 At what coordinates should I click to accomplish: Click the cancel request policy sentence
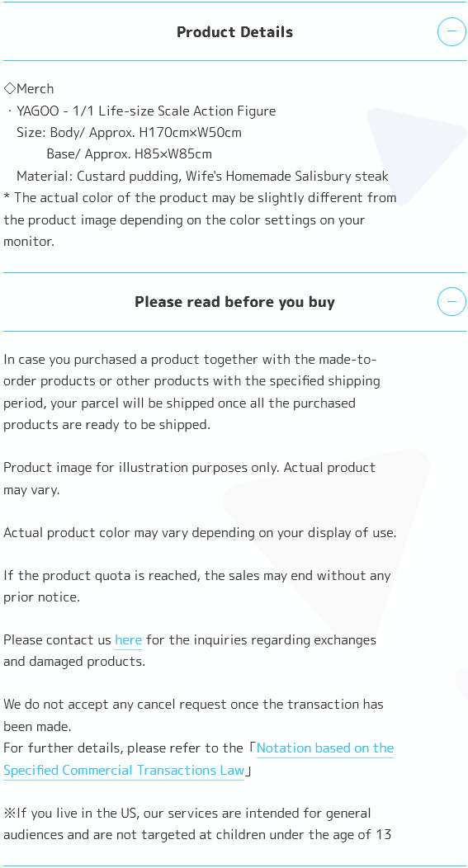(x=193, y=715)
